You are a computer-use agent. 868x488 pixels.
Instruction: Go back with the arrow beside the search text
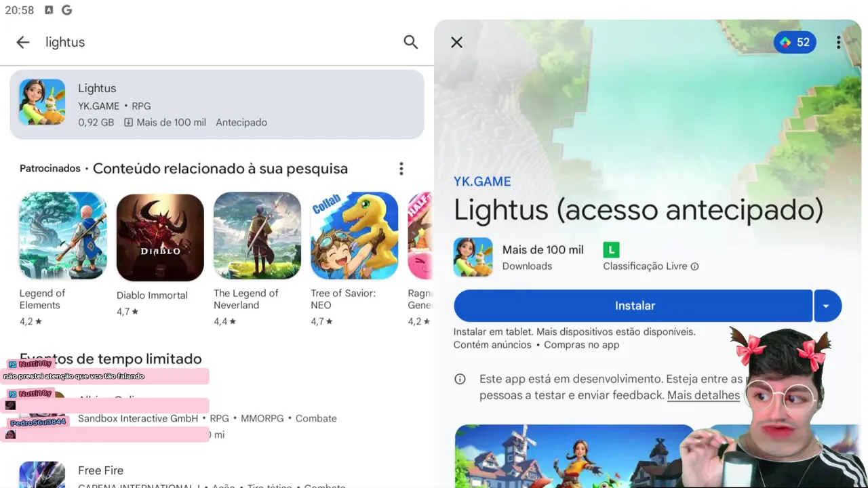click(x=23, y=42)
